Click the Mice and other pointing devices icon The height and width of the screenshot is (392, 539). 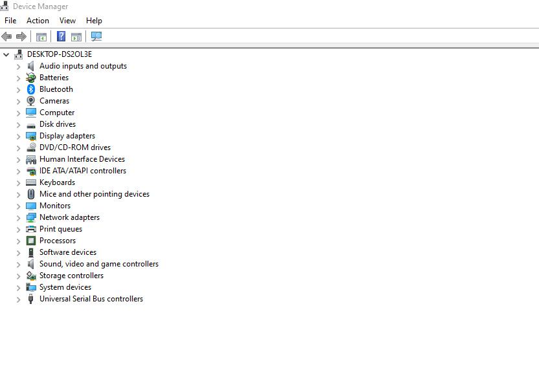coord(31,194)
